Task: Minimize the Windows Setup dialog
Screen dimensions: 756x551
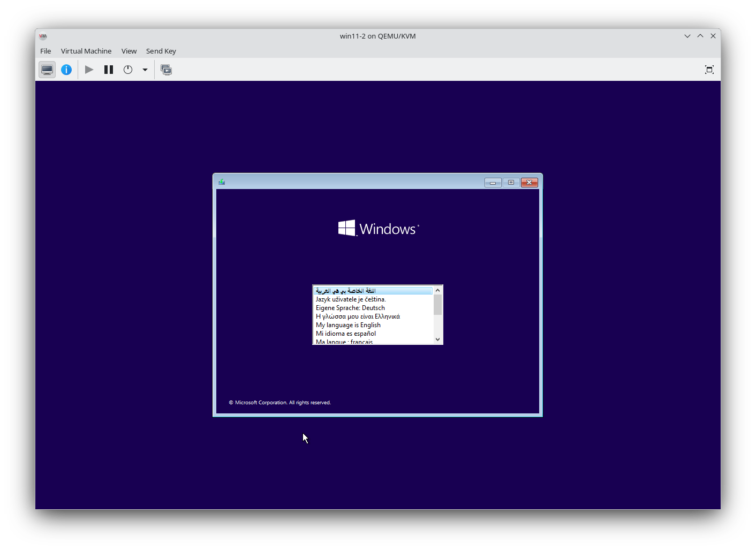Action: point(493,183)
